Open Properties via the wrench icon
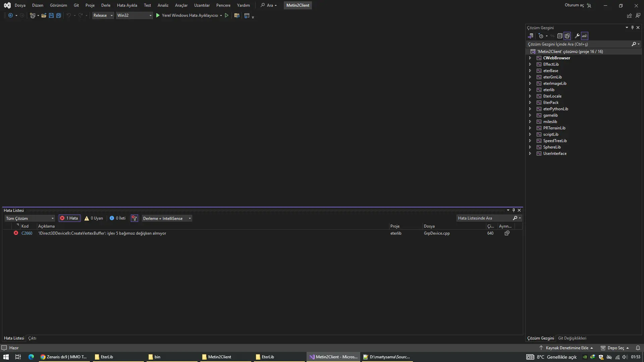This screenshot has height=362, width=644. coord(577,36)
